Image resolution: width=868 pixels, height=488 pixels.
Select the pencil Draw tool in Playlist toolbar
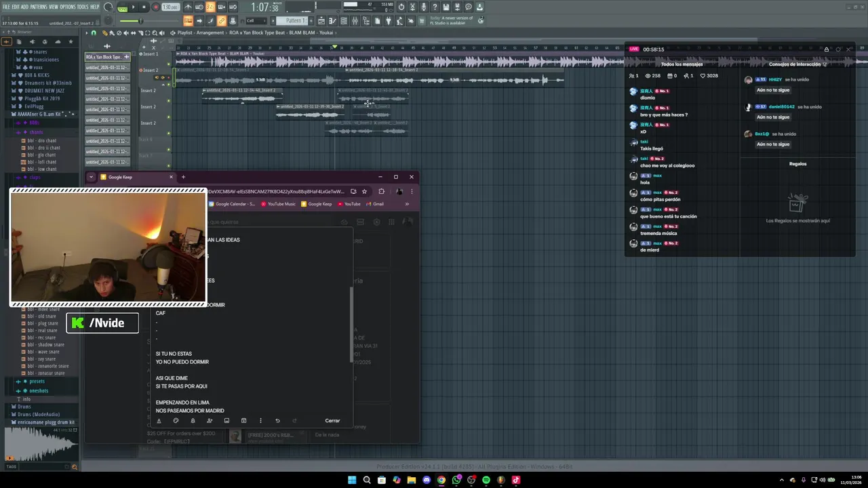tap(104, 33)
